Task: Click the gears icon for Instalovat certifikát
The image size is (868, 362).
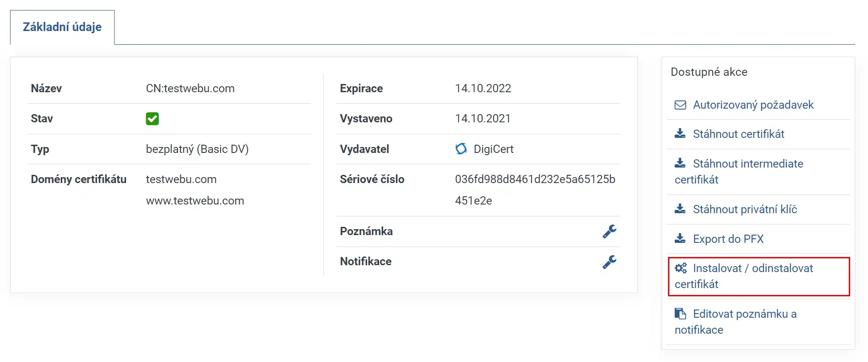Action: pos(681,268)
